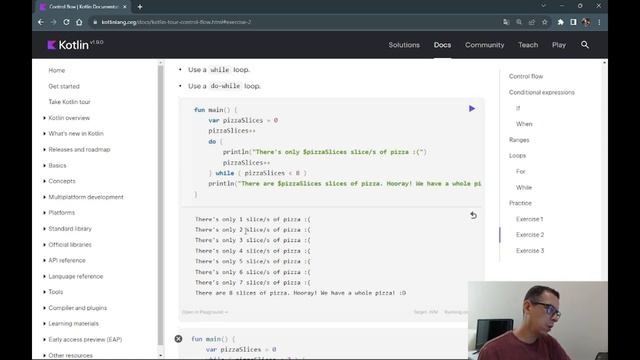The height and width of the screenshot is (360, 640).
Task: Expand Compiler and plugins section
Action: (78, 308)
